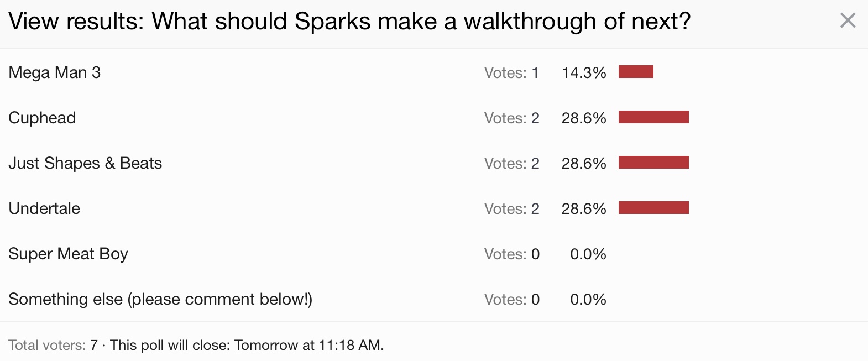Click the Just Shapes & Beats option
Image resolution: width=868 pixels, height=361 pixels.
[85, 163]
